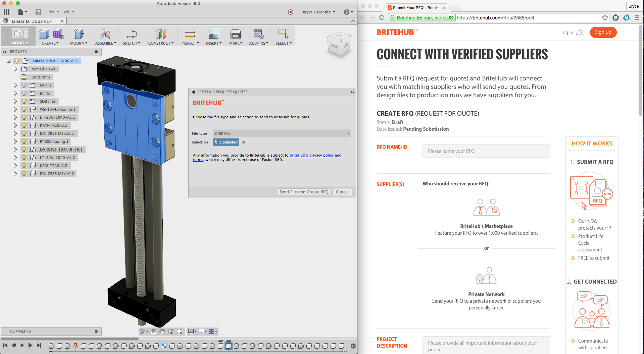
Task: Collapse the Linear Drive - IGUS v17 root
Action: coord(8,61)
